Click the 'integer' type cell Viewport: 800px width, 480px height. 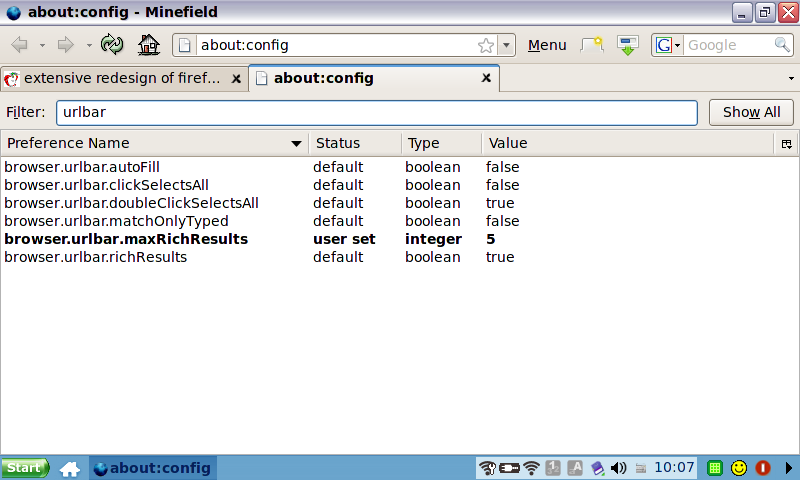point(433,239)
